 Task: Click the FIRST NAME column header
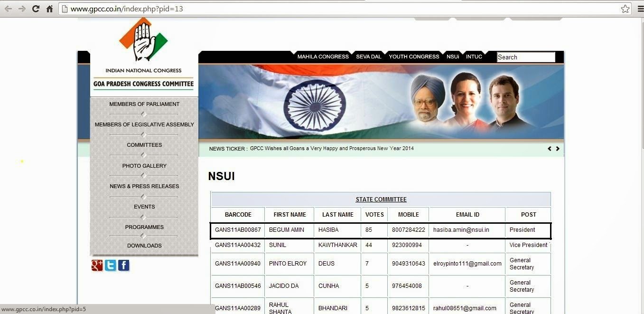click(290, 215)
